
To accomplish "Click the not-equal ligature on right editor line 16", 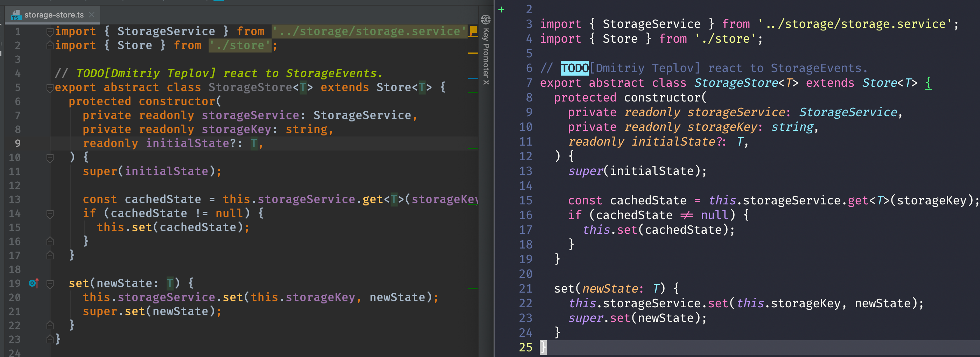I will pyautogui.click(x=686, y=215).
